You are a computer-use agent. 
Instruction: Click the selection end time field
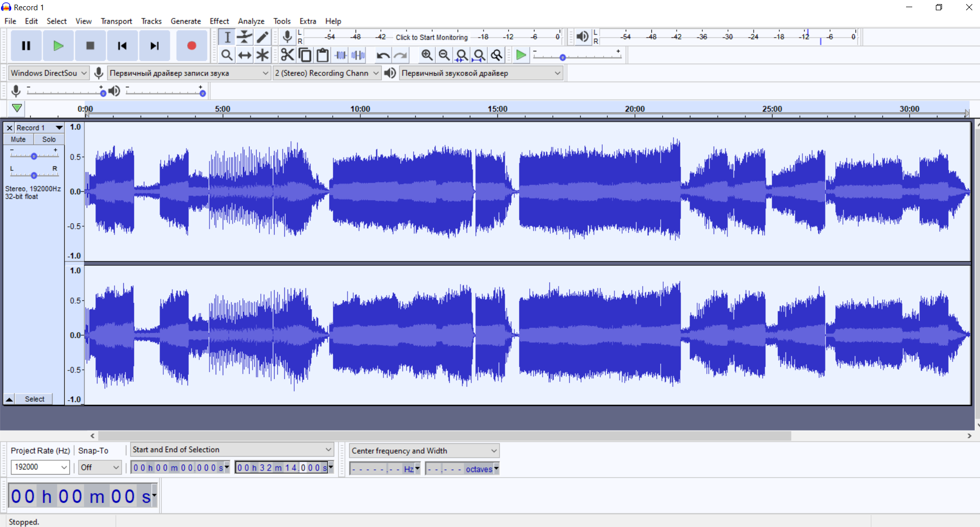pos(284,467)
